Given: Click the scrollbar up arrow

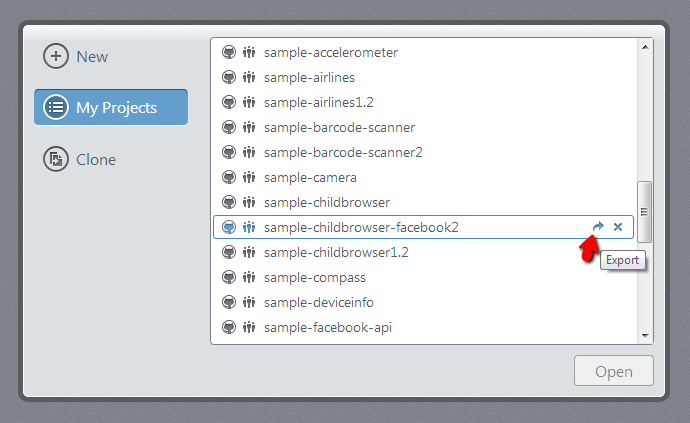Looking at the screenshot, I should coord(645,47).
